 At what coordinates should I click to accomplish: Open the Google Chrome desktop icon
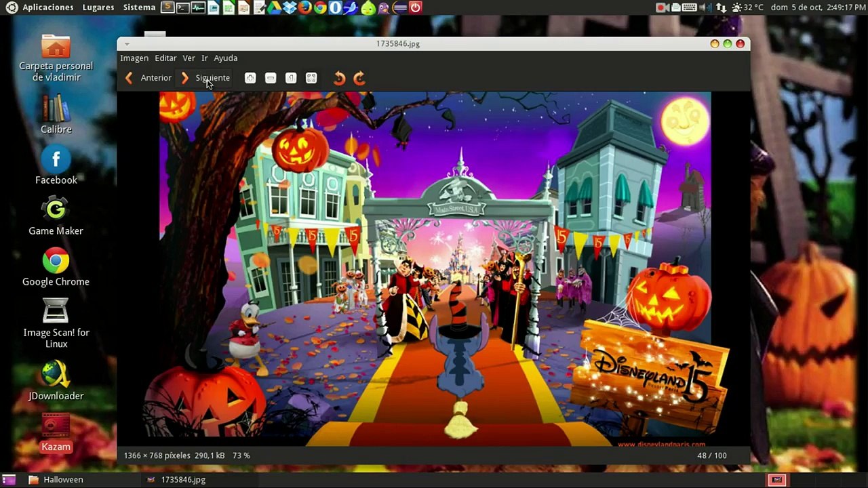click(56, 267)
